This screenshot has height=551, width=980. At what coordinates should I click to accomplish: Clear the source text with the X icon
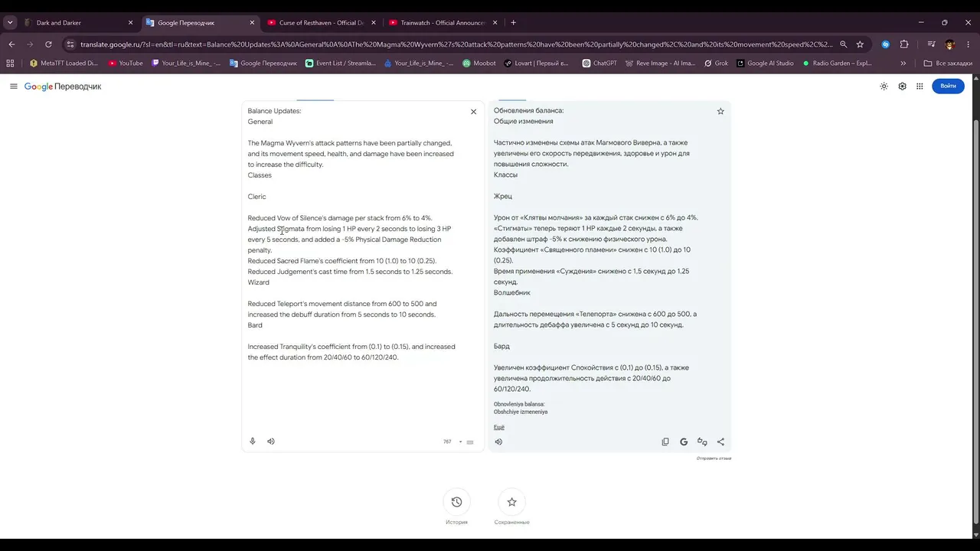tap(473, 112)
